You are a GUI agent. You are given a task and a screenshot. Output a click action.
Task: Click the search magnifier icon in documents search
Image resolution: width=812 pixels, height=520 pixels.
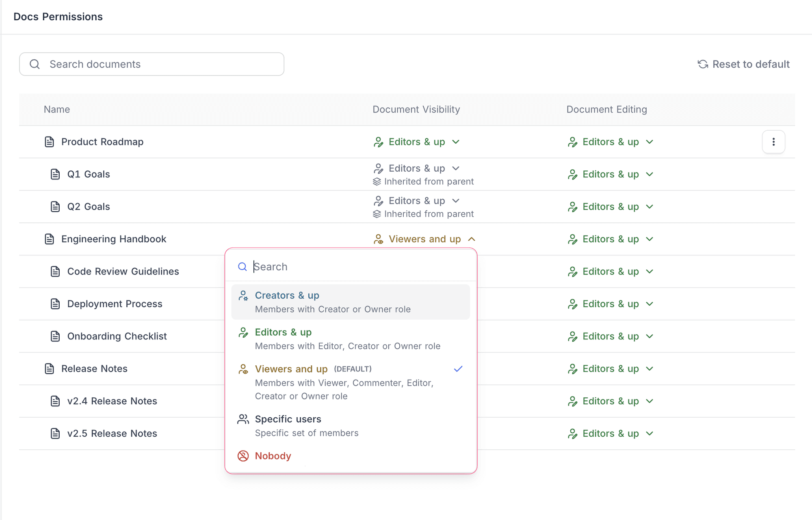[x=35, y=64]
